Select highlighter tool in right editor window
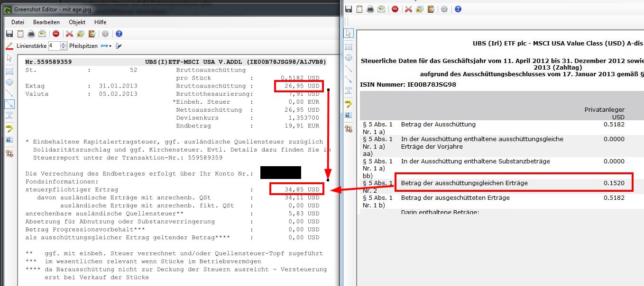The height and width of the screenshot is (286, 644). tap(349, 104)
